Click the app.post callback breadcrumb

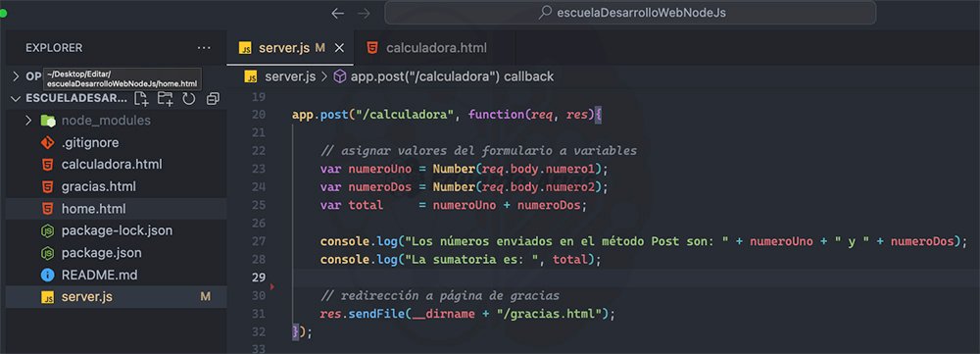point(452,76)
